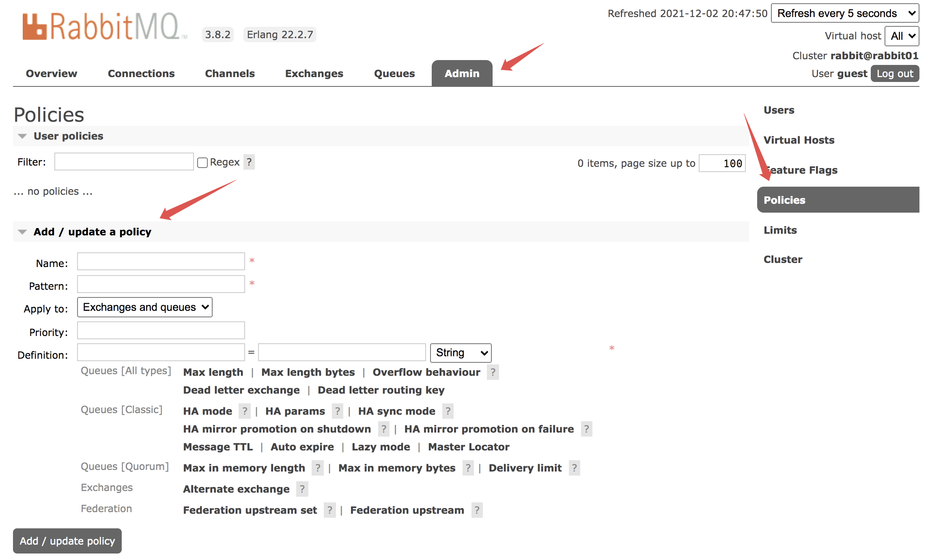The image size is (930, 560).
Task: Switch to the Queues tab
Action: click(x=394, y=73)
